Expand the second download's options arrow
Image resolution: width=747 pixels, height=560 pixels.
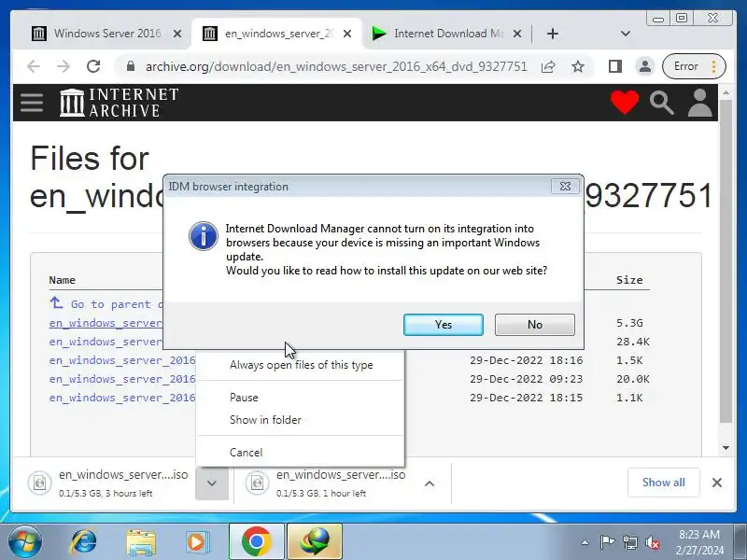click(x=430, y=483)
